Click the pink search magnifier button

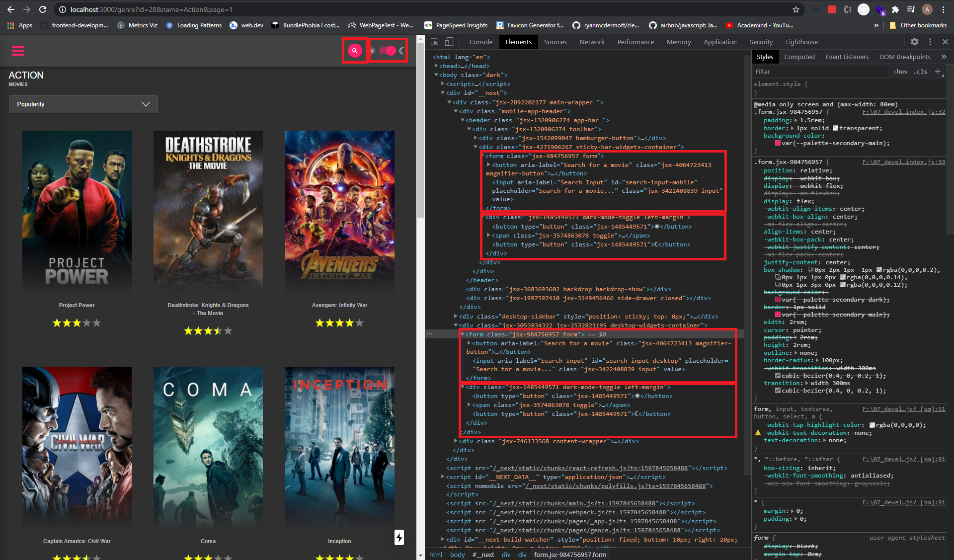355,50
